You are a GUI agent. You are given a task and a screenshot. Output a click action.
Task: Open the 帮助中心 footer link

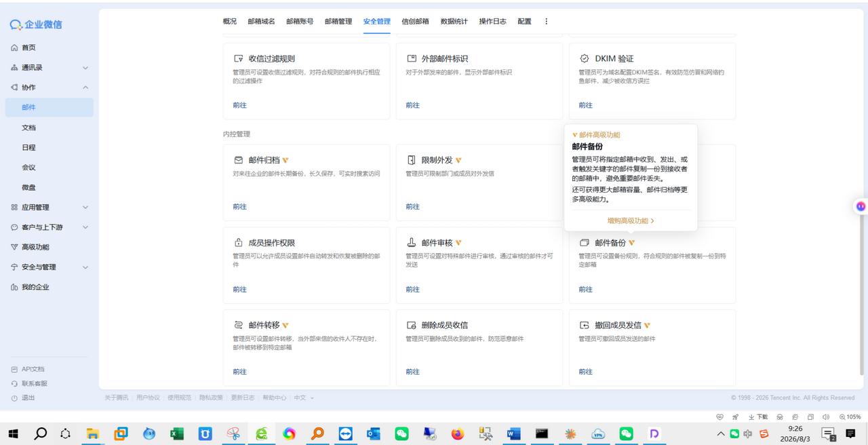click(274, 398)
